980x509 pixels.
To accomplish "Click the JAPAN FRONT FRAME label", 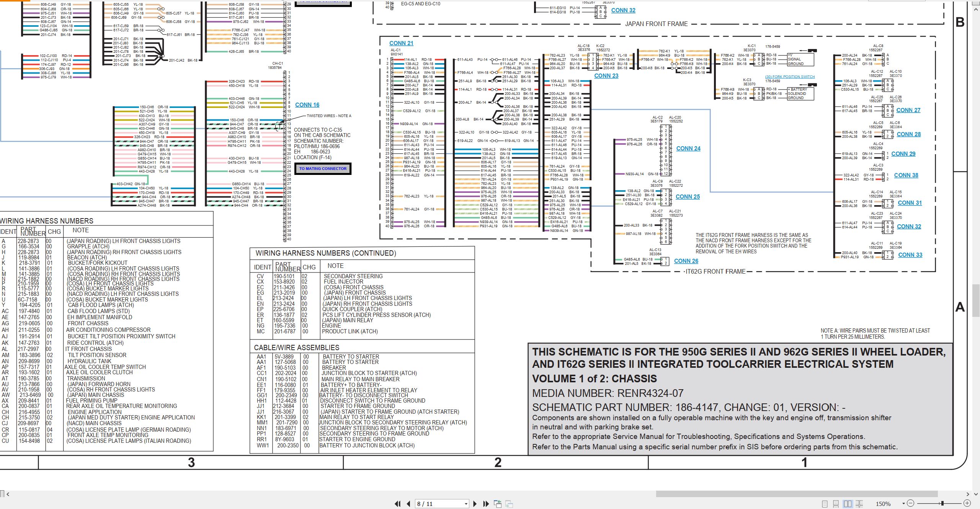I will tap(656, 24).
